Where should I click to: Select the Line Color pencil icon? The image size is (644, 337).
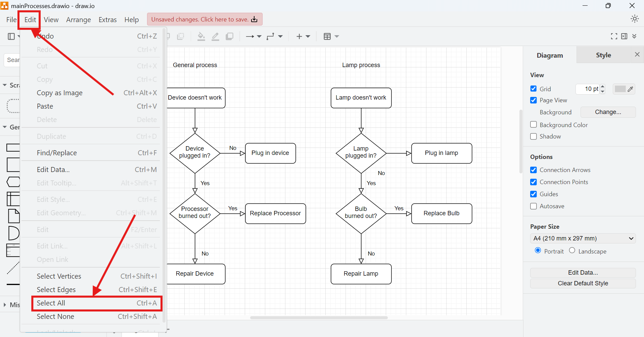215,36
